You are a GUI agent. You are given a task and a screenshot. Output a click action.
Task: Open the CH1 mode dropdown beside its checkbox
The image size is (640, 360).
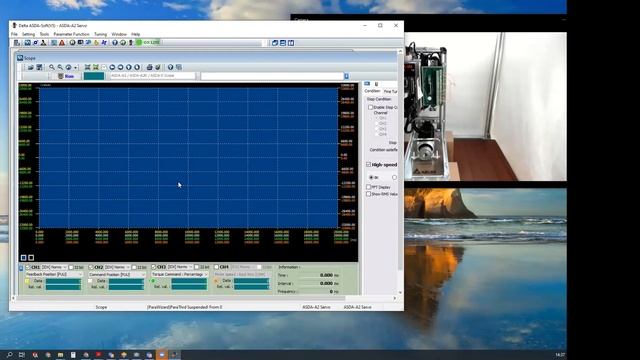[x=54, y=267]
